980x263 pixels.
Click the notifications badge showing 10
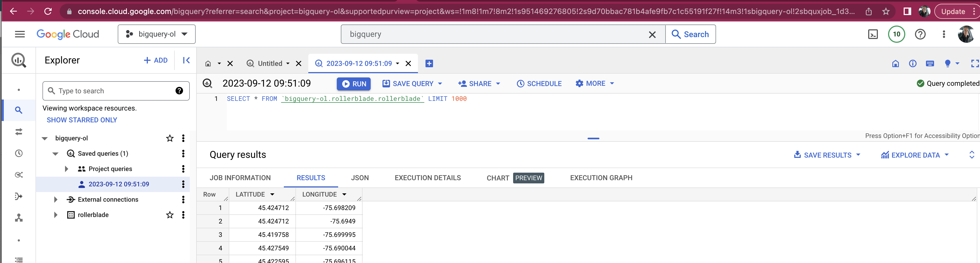click(896, 34)
